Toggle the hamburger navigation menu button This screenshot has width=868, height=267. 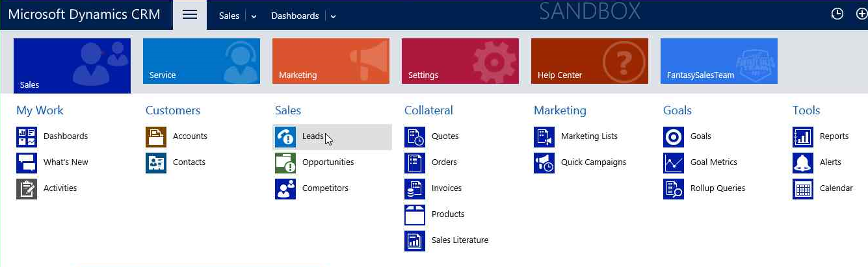coord(190,15)
